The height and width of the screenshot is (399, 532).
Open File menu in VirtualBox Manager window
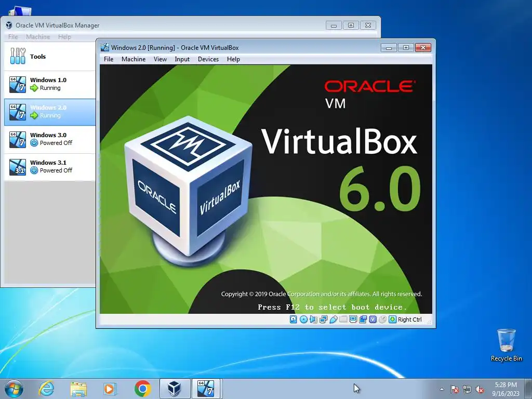tap(13, 37)
